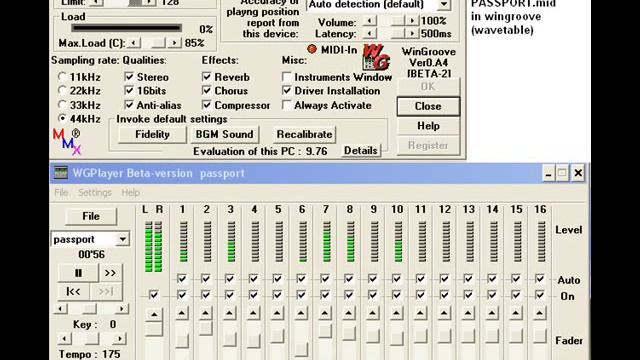Screen dimensions: 640x360
Task: Click the master L R fader up arrow
Action: point(154,314)
